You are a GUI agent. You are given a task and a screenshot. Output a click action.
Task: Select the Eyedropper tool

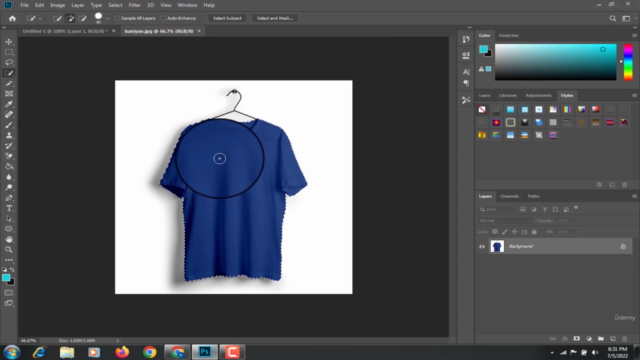tap(9, 104)
